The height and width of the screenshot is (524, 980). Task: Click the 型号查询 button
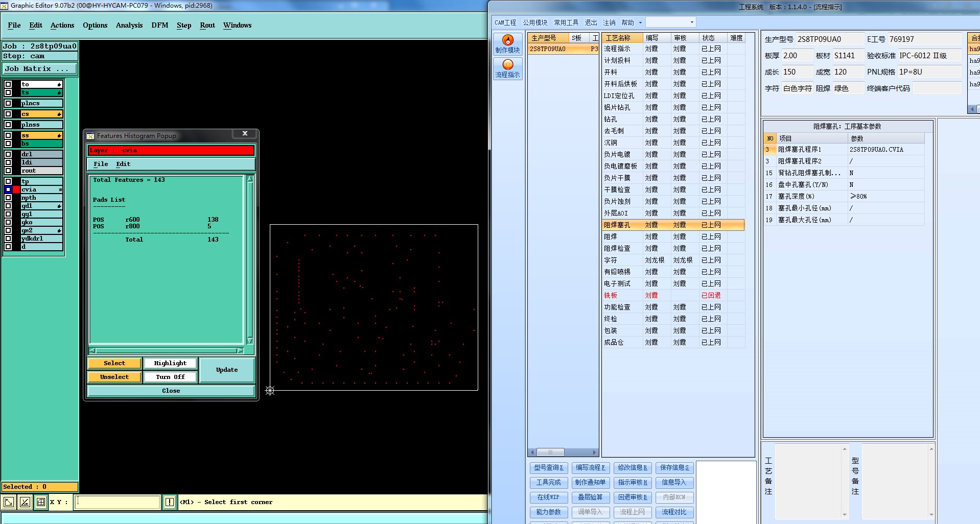click(548, 467)
